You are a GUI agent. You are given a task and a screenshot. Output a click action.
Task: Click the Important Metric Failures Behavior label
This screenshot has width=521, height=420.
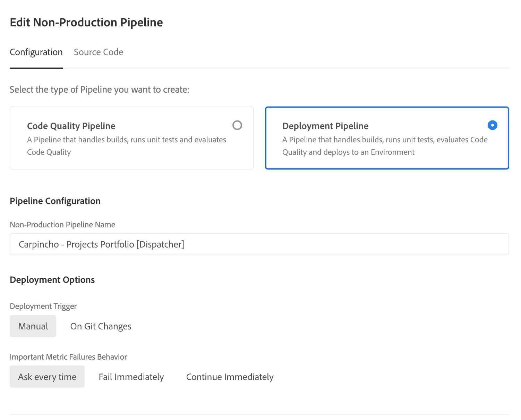[x=68, y=357]
